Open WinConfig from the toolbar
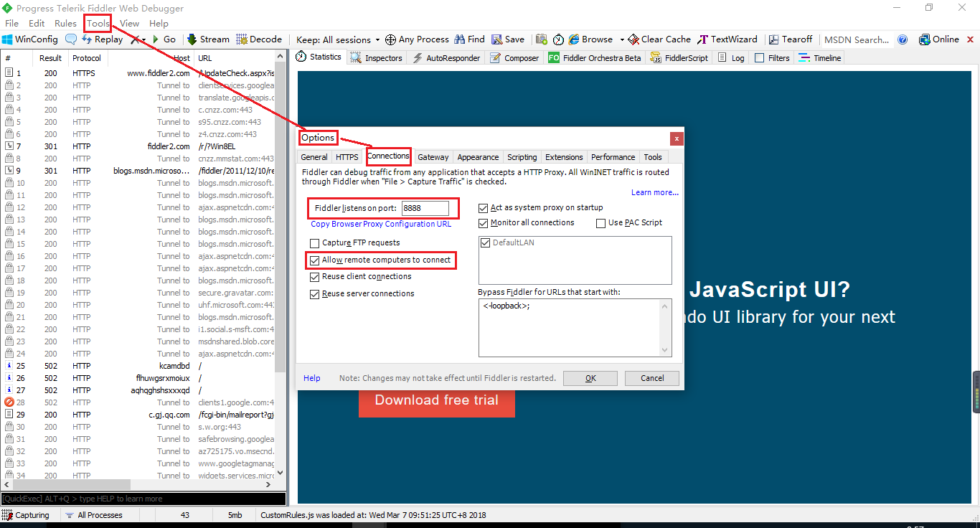This screenshot has width=980, height=528. 29,39
